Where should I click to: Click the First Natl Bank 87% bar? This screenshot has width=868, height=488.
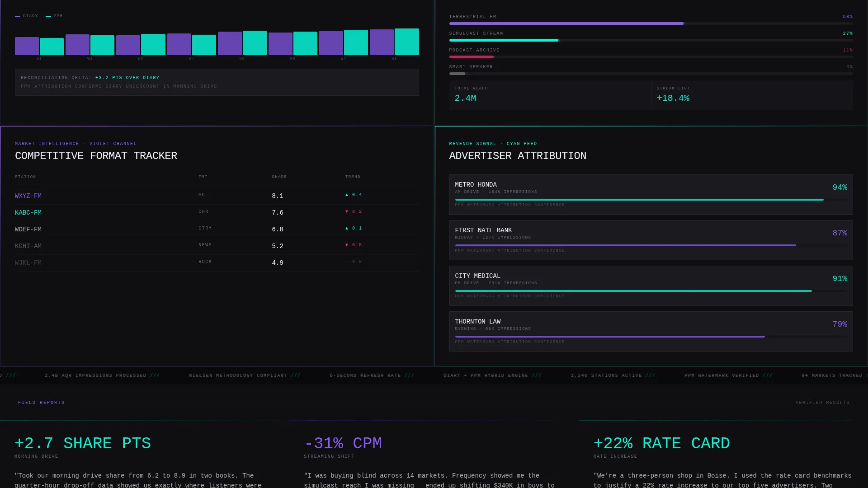[x=651, y=245]
